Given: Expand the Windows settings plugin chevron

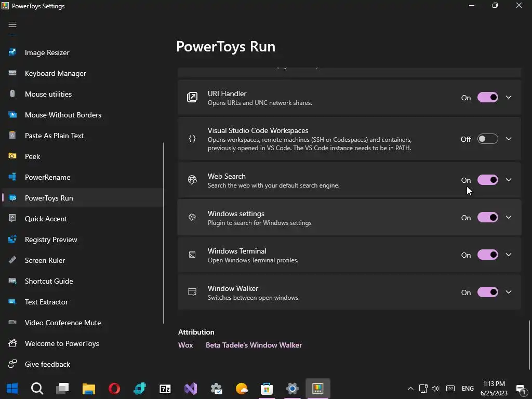Looking at the screenshot, I should coord(509,217).
